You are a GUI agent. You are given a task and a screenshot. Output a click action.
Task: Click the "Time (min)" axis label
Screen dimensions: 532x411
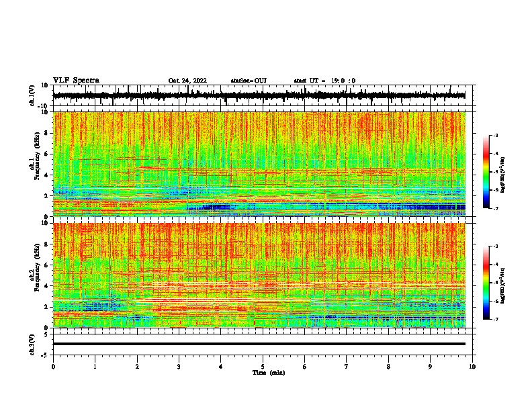coord(269,373)
